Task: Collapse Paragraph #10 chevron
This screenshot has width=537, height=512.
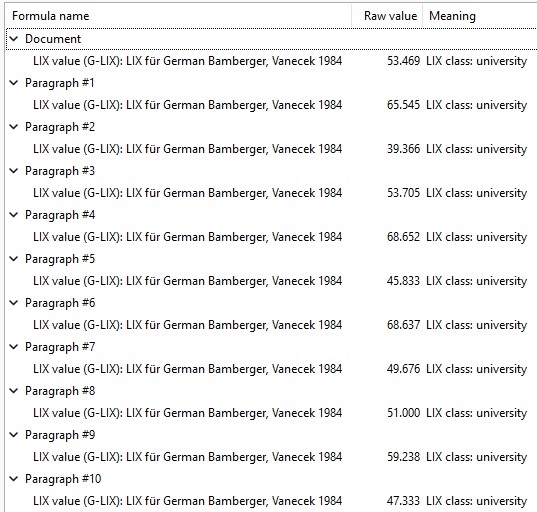Action: point(14,479)
